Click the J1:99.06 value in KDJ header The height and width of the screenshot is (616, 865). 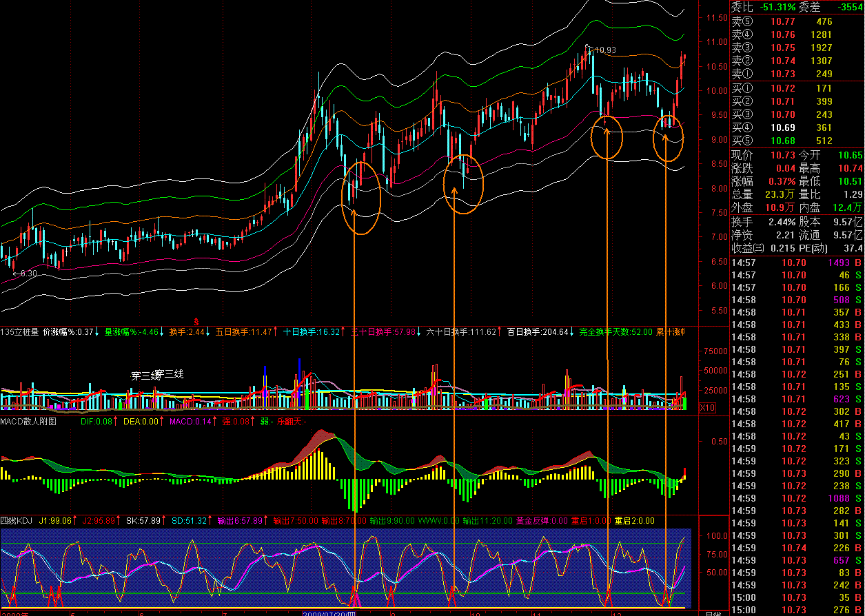pos(57,521)
